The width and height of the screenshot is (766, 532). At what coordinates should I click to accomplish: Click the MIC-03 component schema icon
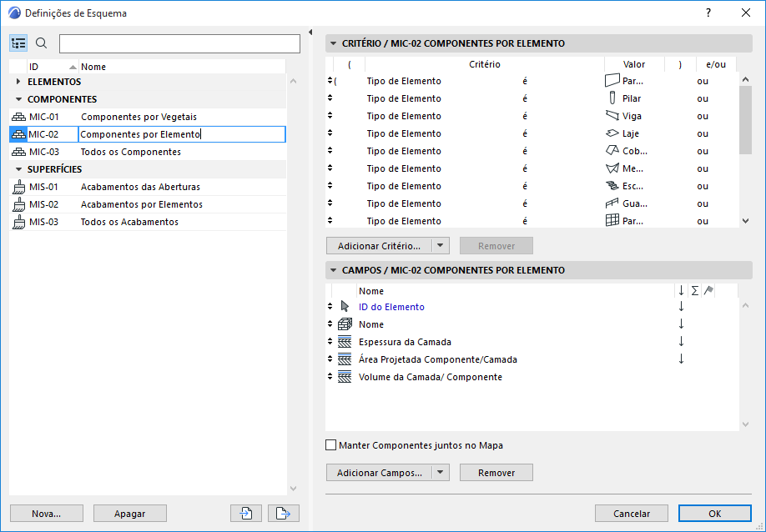point(18,152)
